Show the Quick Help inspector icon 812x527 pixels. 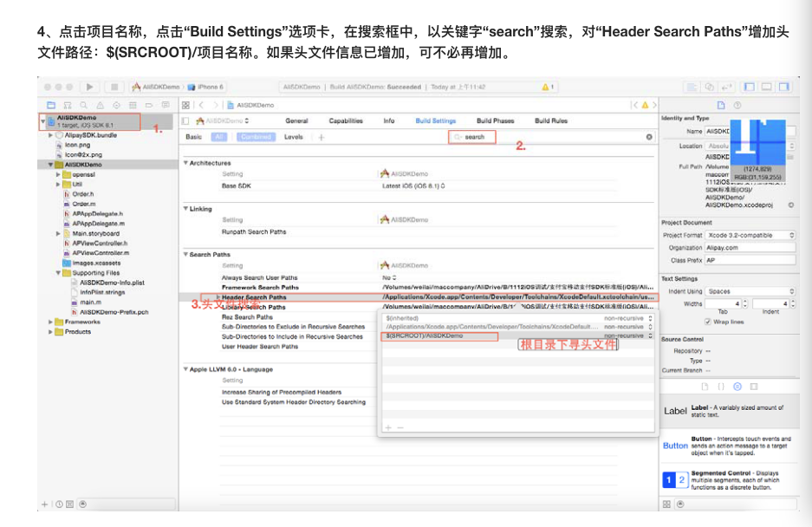[x=737, y=105]
